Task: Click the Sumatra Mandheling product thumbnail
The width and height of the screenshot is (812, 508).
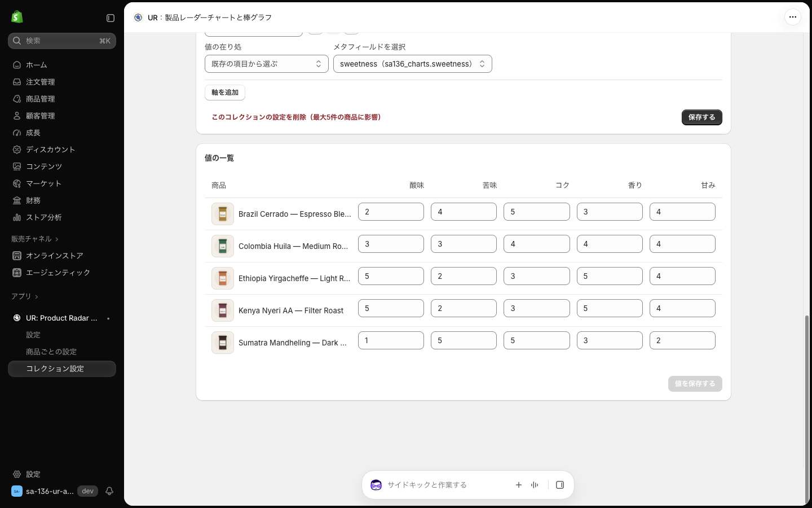Action: pyautogui.click(x=223, y=343)
